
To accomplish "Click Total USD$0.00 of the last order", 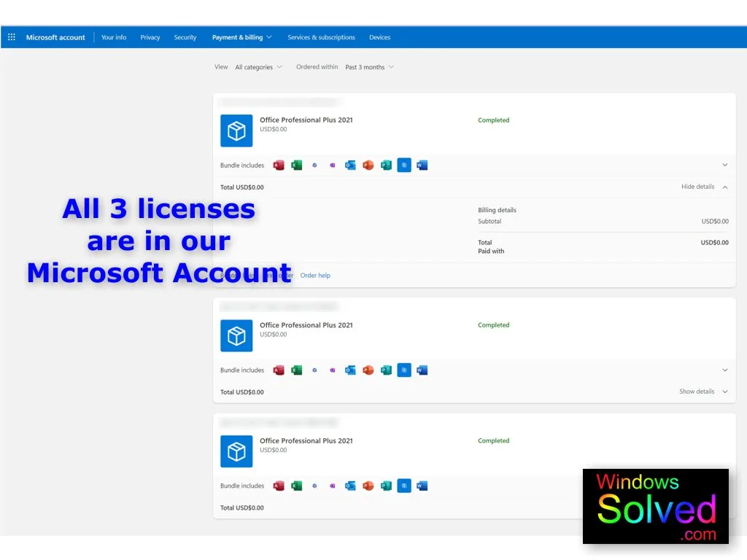I will point(241,507).
